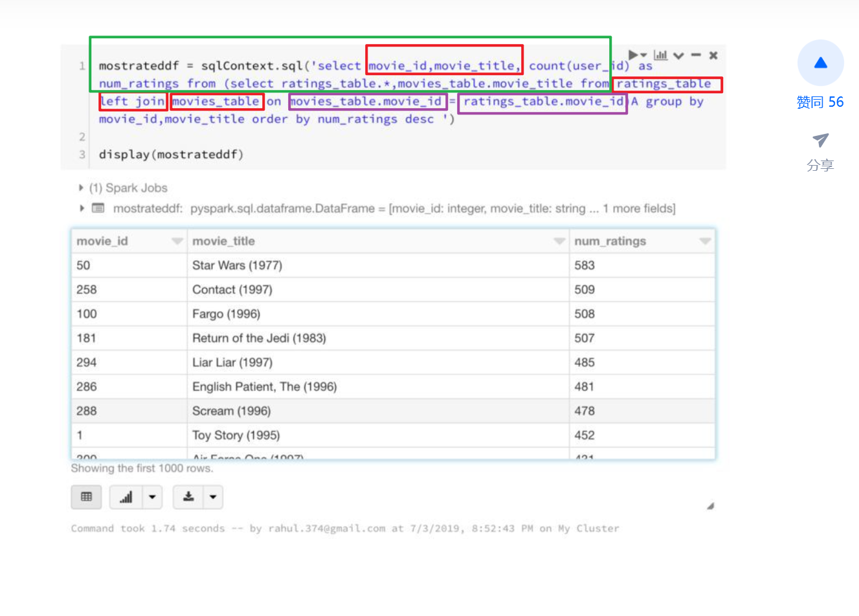Minimize the notebook cell with the dash icon
This screenshot has width=859, height=616.
click(696, 55)
